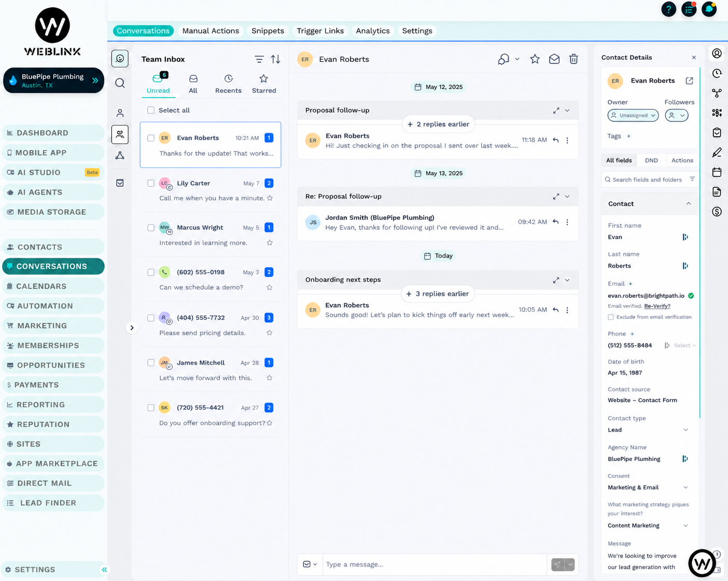Open send options dropdown arrow

[570, 564]
